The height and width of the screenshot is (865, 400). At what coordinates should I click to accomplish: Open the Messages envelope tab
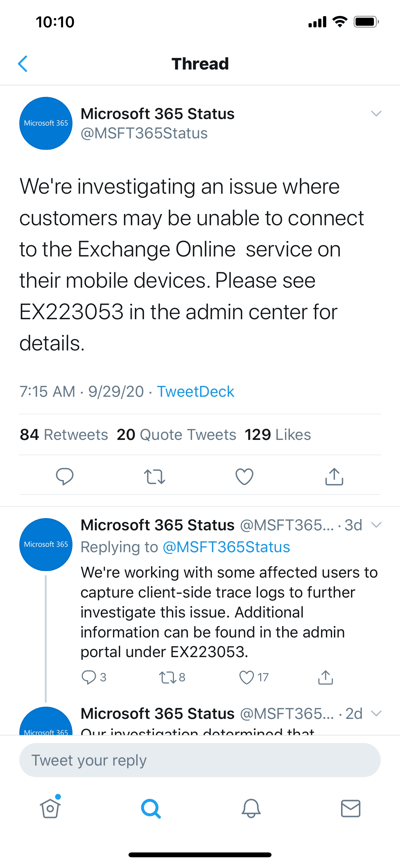click(x=350, y=809)
